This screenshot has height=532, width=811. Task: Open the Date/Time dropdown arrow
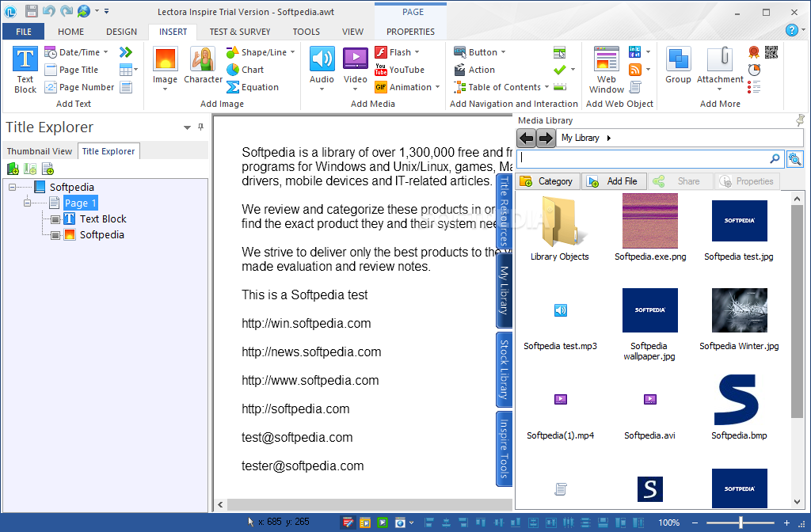tap(106, 52)
